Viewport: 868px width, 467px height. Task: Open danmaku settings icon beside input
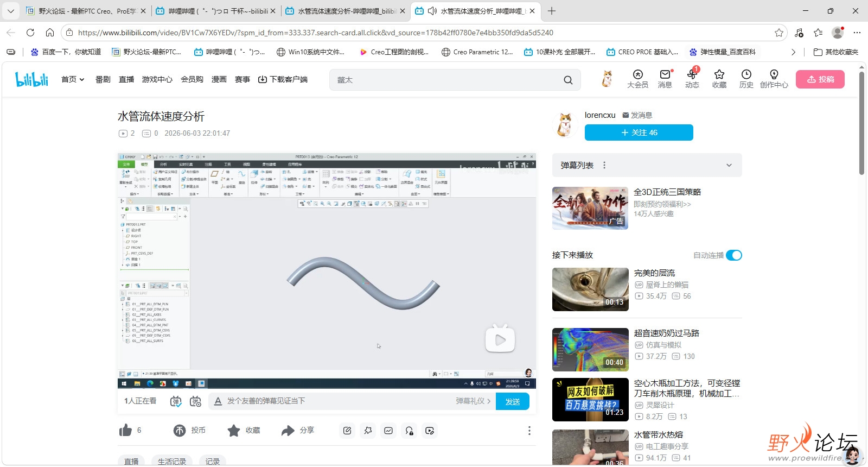(x=195, y=401)
